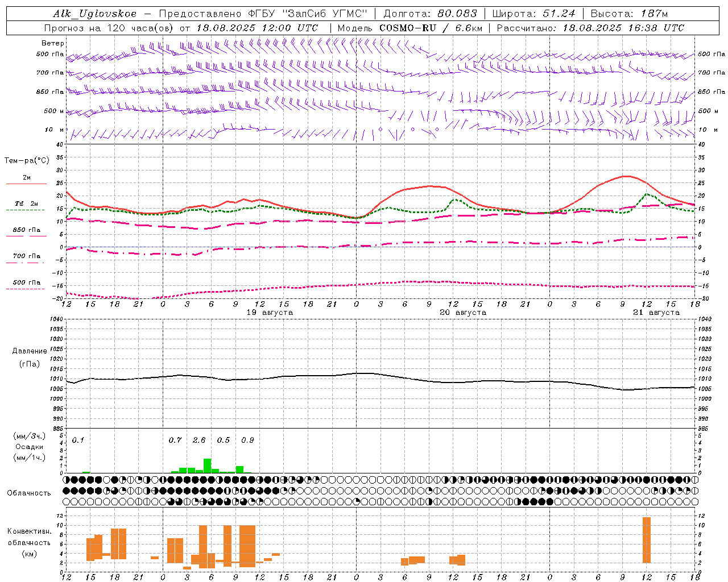Image resolution: width=728 pixels, height=582 pixels.
Task: Click the station name Alk_Uglovskoe
Action: click(x=95, y=14)
